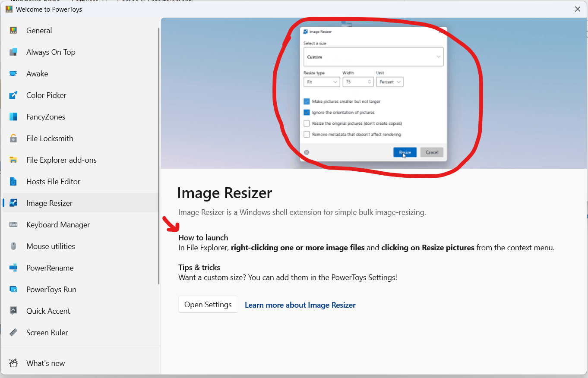Go to the Image Resizer sidebar item

[x=80, y=203]
